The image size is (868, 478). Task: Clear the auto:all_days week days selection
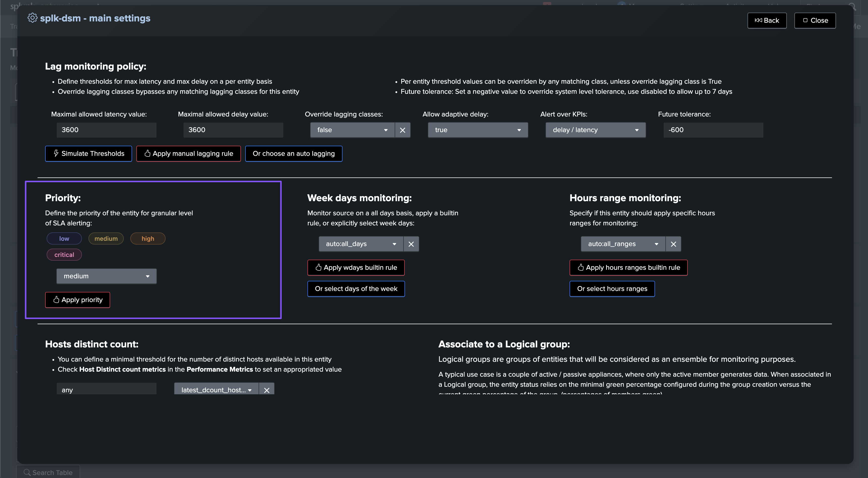411,244
